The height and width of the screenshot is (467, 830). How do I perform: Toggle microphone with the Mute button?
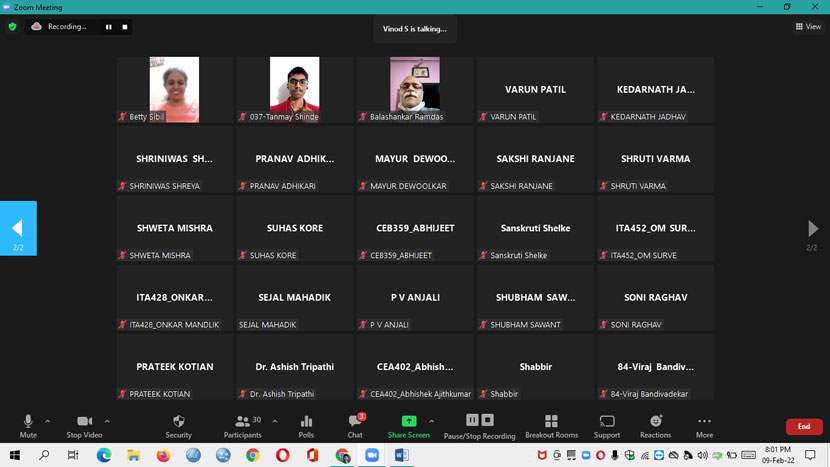pos(28,426)
